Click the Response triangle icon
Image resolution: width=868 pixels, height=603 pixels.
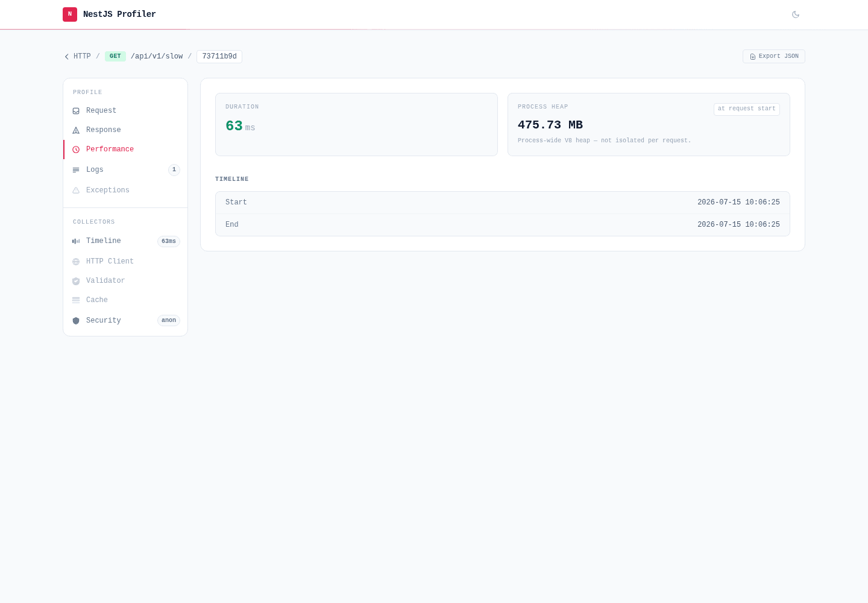point(76,130)
